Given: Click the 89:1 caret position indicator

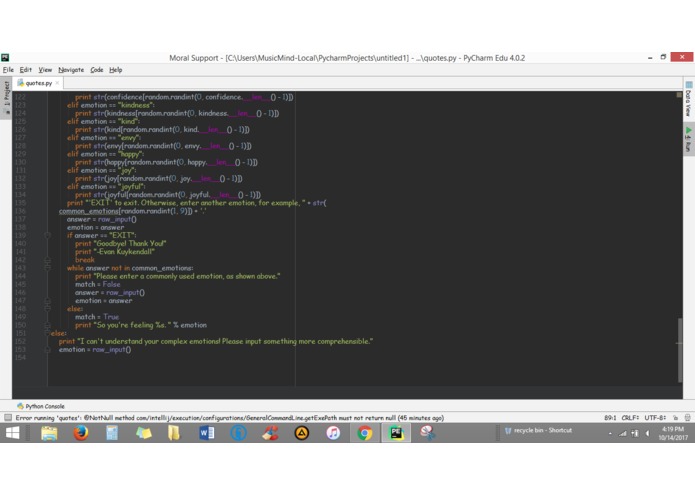Looking at the screenshot, I should click(610, 417).
